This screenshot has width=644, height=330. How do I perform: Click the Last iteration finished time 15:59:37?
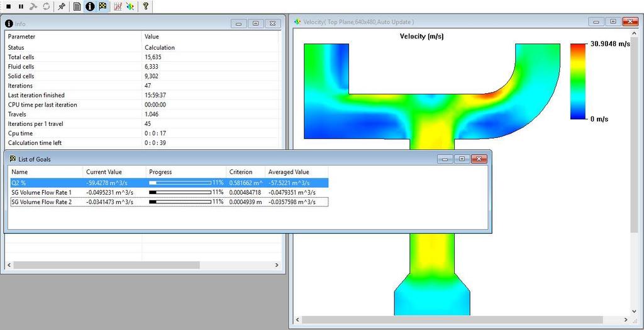155,95
